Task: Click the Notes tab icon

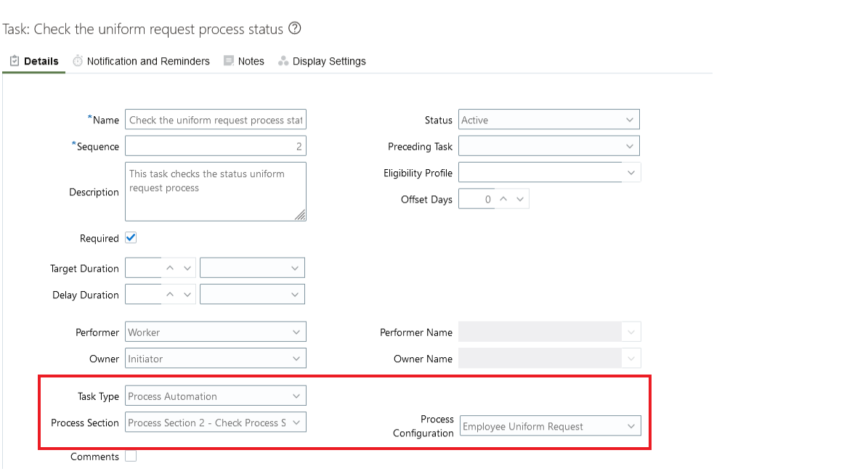Action: click(x=229, y=61)
